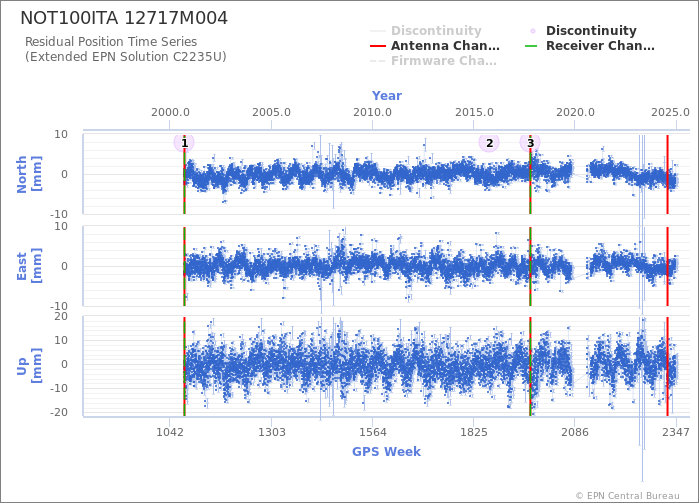Click the 1825 GPS week tick label
700x504 pixels.
(474, 432)
